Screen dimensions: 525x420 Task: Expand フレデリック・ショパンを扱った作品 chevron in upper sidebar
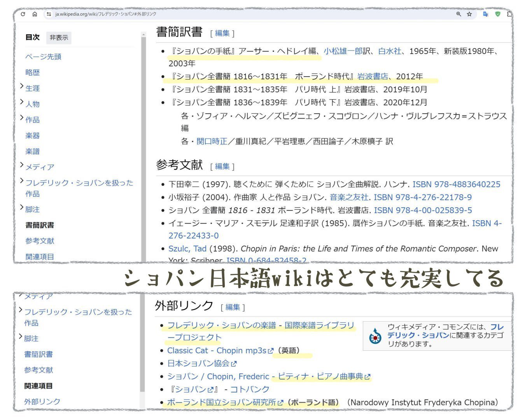[x=22, y=181]
